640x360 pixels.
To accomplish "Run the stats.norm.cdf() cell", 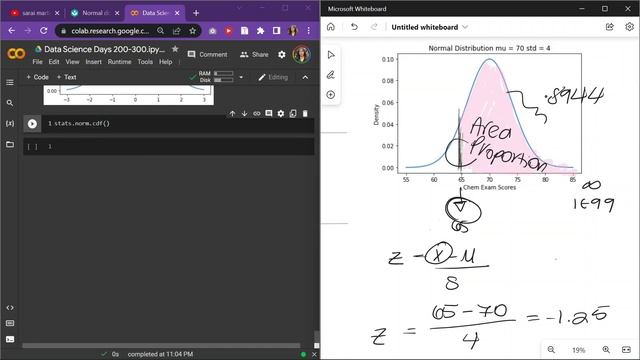I will coord(32,124).
